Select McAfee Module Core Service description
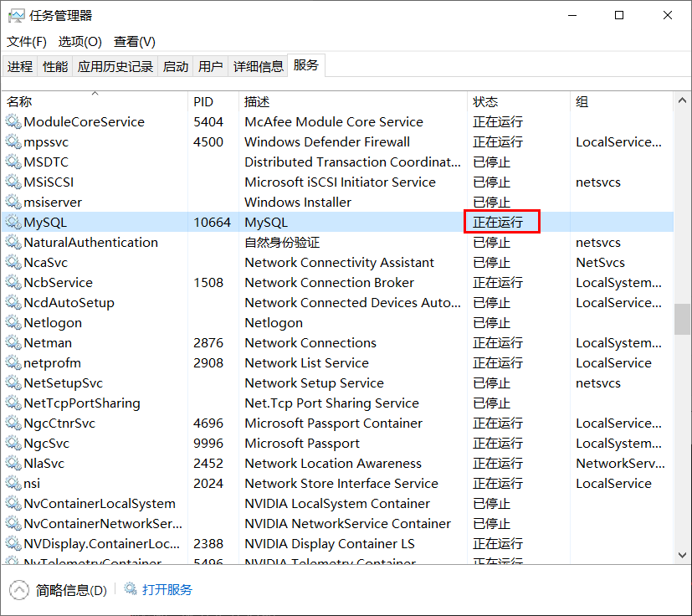Viewport: 692px width, 616px height. pos(334,121)
